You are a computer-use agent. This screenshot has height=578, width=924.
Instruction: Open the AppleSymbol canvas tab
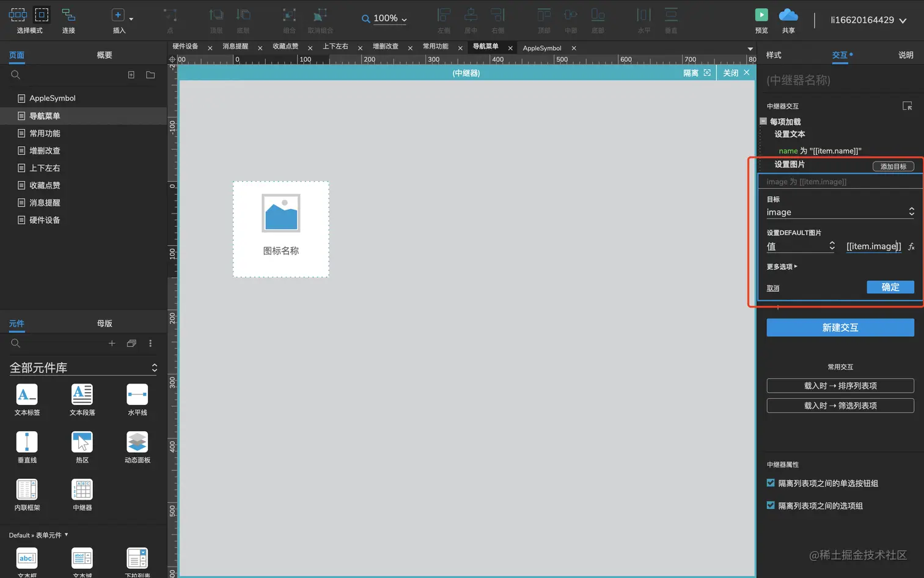[x=542, y=48]
